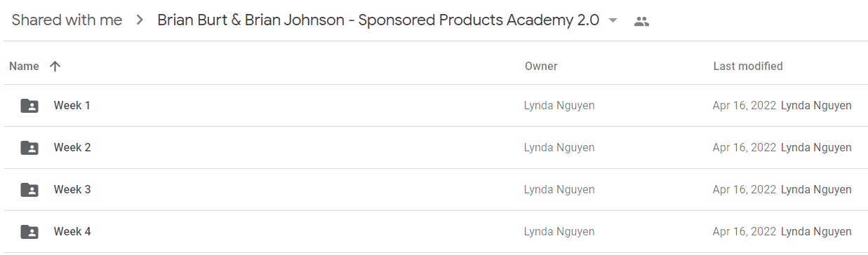The image size is (868, 255).
Task: Select the Week 3 folder name
Action: click(x=72, y=190)
